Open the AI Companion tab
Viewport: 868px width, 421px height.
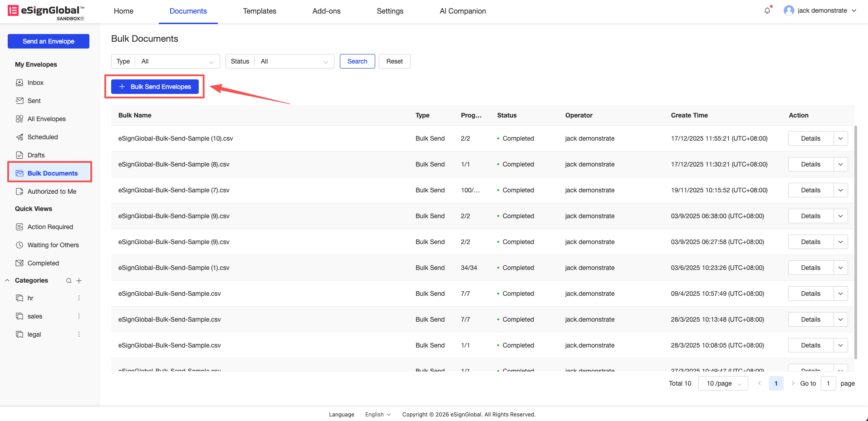(x=462, y=11)
